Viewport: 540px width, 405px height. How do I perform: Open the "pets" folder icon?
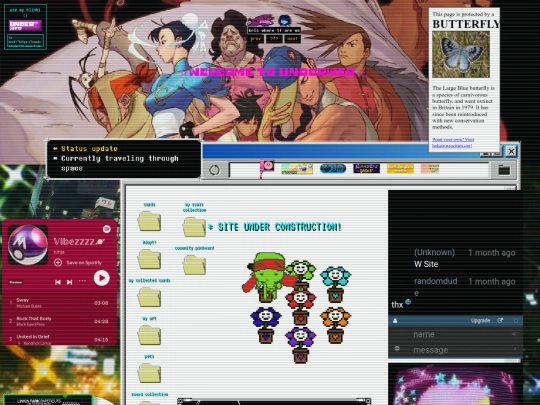149,373
